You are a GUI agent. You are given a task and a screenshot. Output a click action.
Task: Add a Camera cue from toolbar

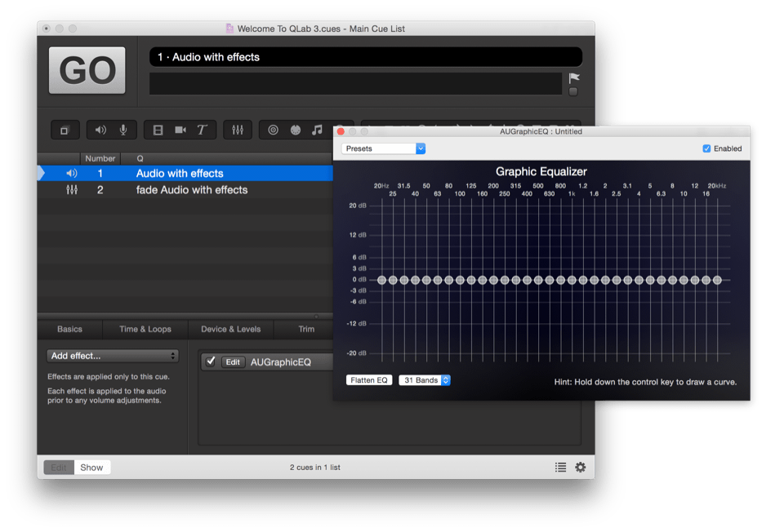pos(180,130)
